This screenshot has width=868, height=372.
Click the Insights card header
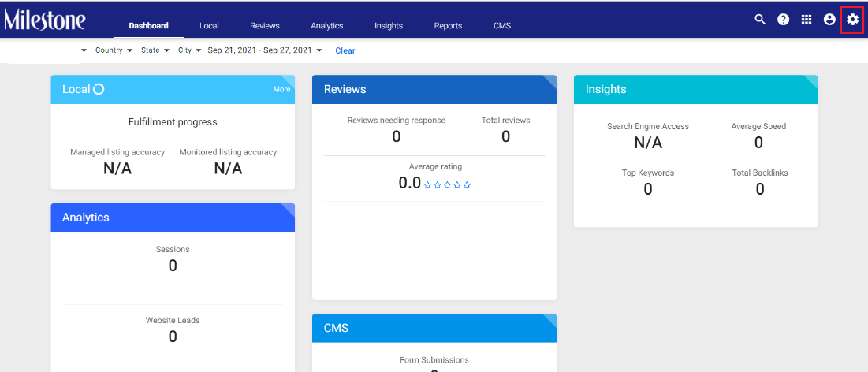tap(696, 89)
